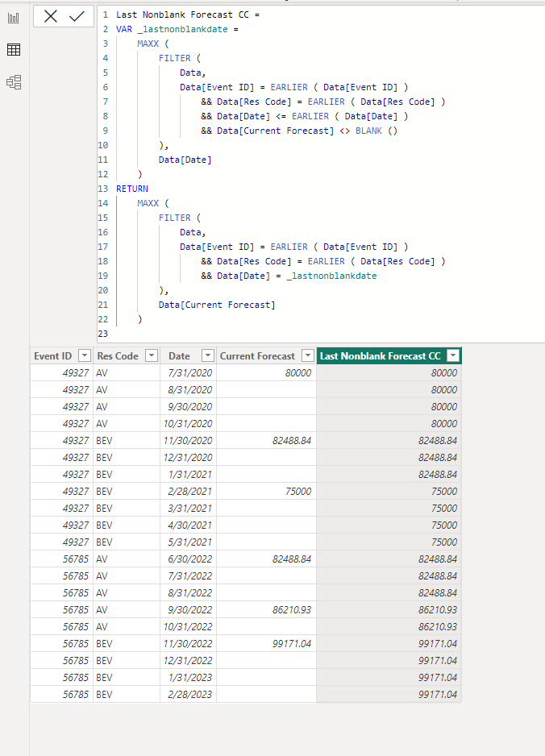This screenshot has width=545, height=756.
Task: Select Current Forecast cell showing 99171.04
Action: tap(266, 643)
